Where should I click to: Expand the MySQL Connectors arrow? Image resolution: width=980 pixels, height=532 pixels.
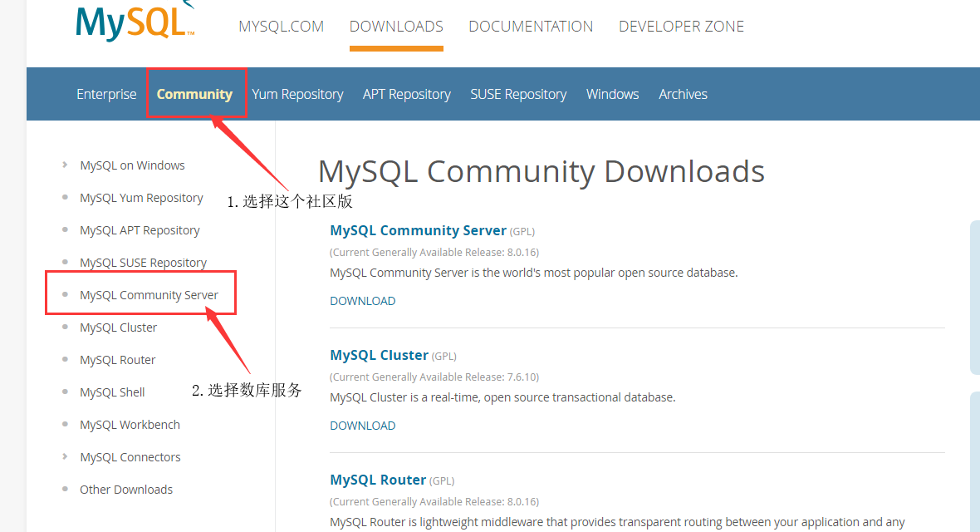point(65,456)
